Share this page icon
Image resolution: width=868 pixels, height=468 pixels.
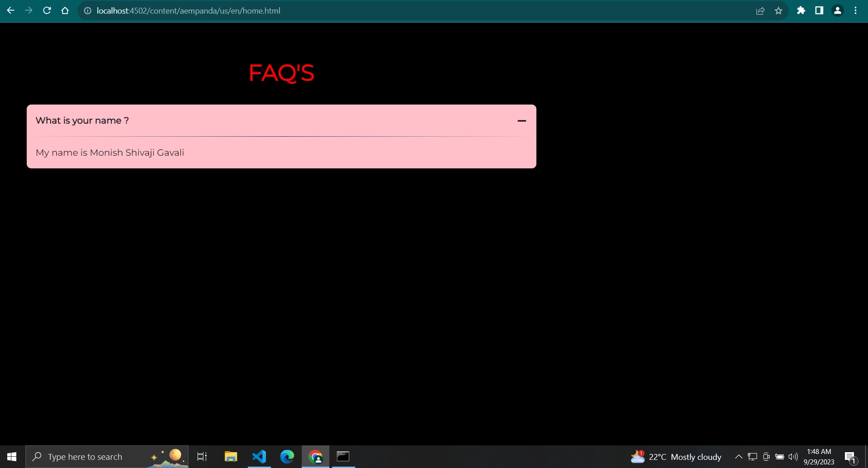[760, 11]
